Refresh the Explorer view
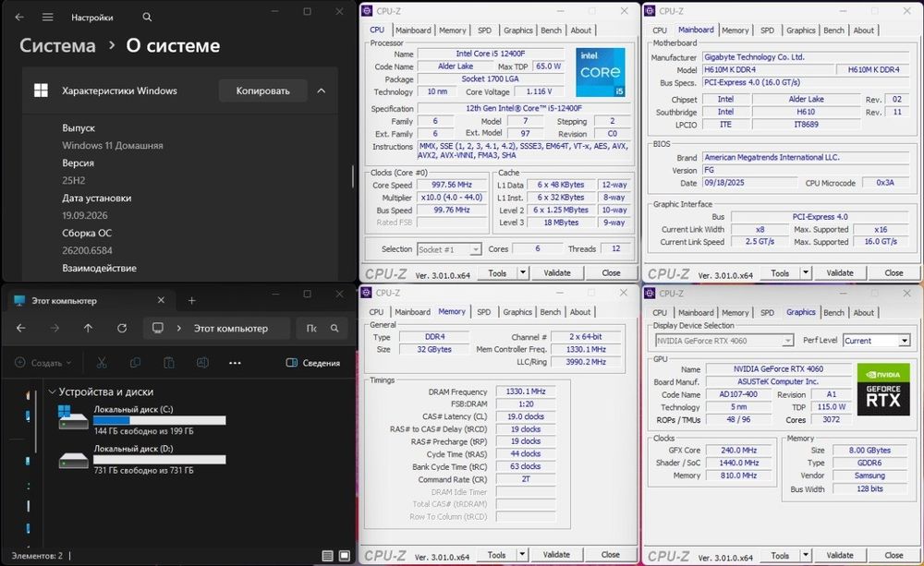 121,328
